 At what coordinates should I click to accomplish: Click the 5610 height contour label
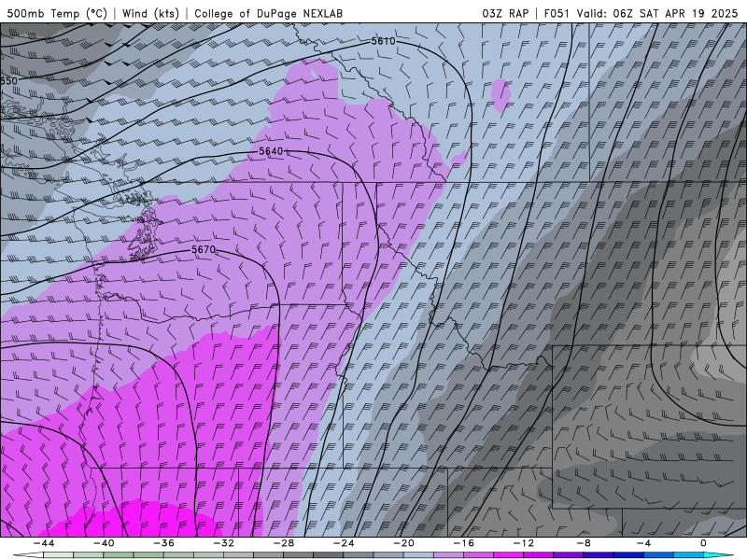[383, 41]
